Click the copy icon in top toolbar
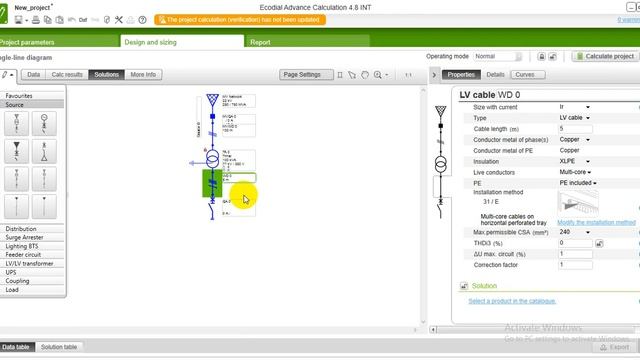 (x=48, y=20)
